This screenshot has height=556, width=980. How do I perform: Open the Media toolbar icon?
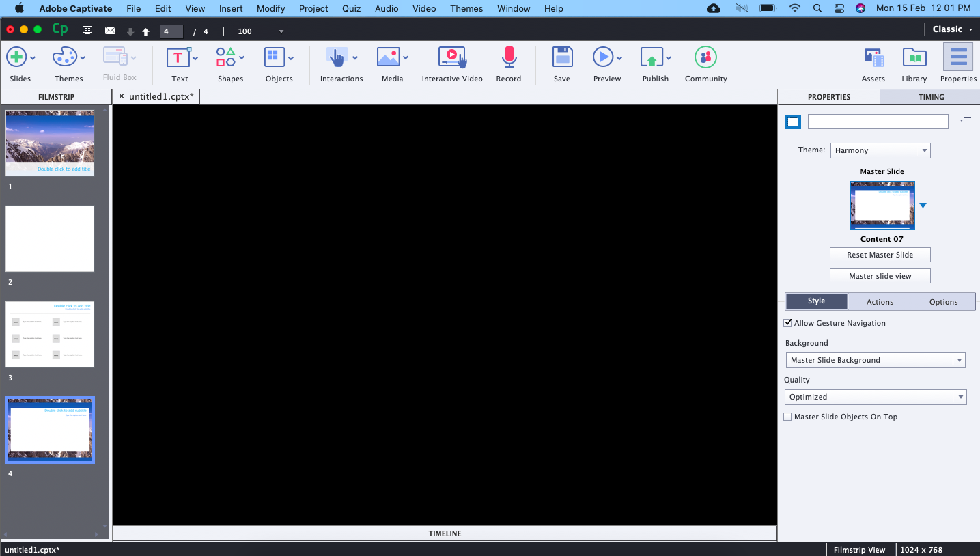389,64
